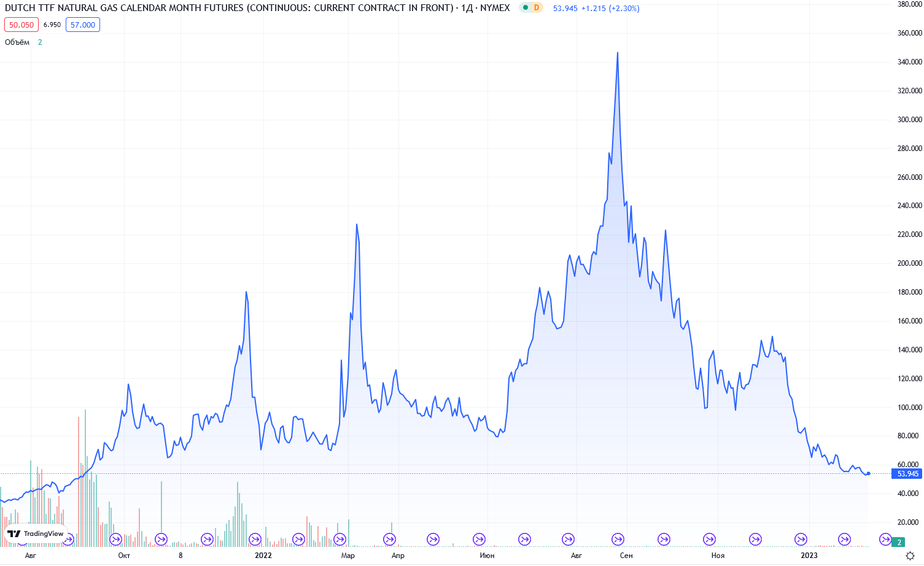Click the Dutch TTF Natural Gas symbol title
Image resolution: width=924 pixels, height=566 pixels.
228,8
